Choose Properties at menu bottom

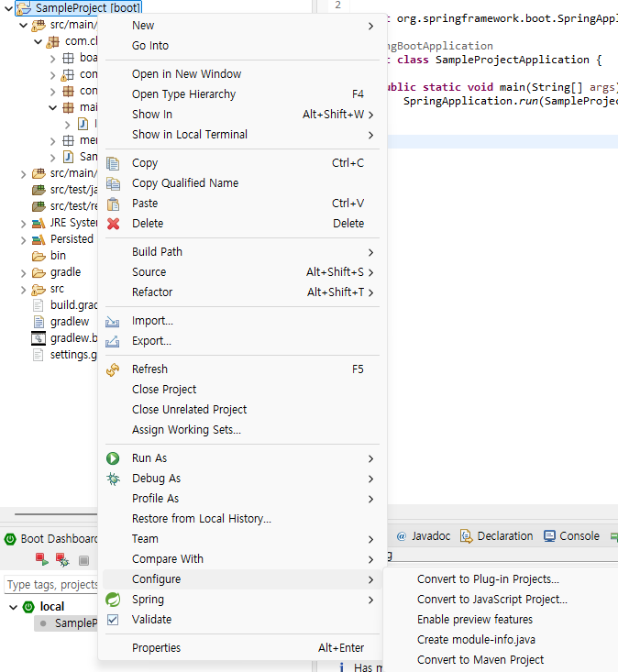(243, 648)
